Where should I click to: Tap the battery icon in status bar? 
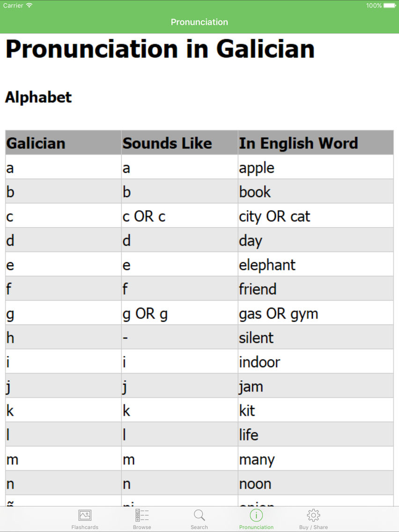point(389,6)
